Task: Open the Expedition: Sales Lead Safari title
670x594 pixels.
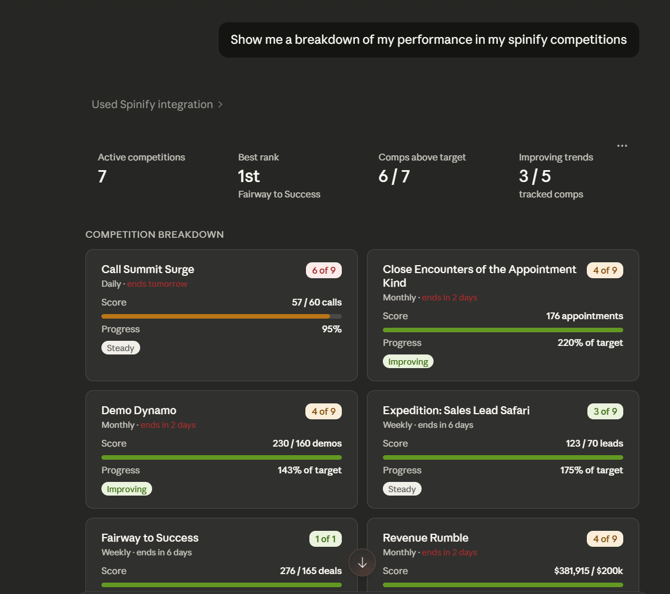Action: click(456, 410)
